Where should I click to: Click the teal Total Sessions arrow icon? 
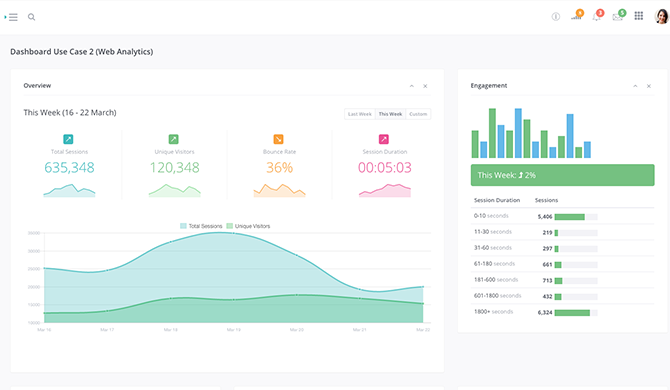tap(68, 139)
